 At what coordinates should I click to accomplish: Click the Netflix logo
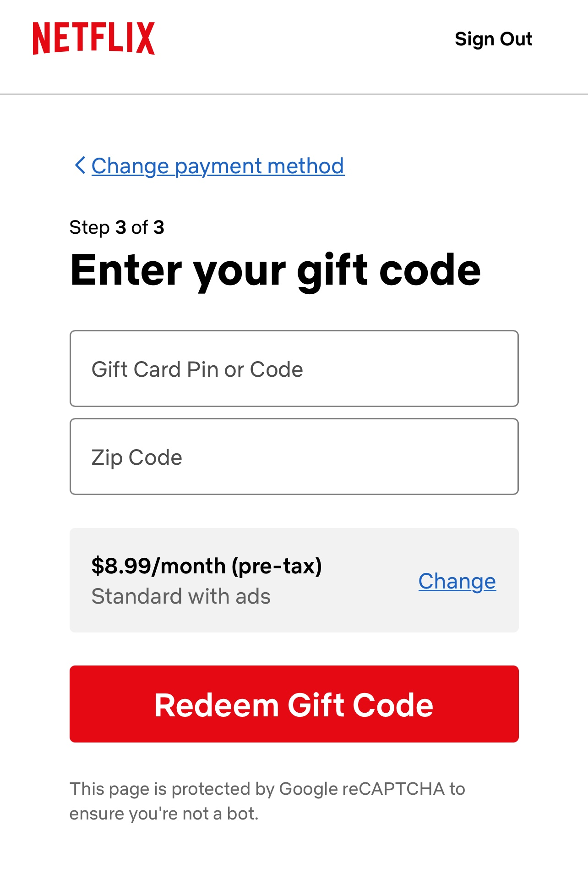point(93,38)
